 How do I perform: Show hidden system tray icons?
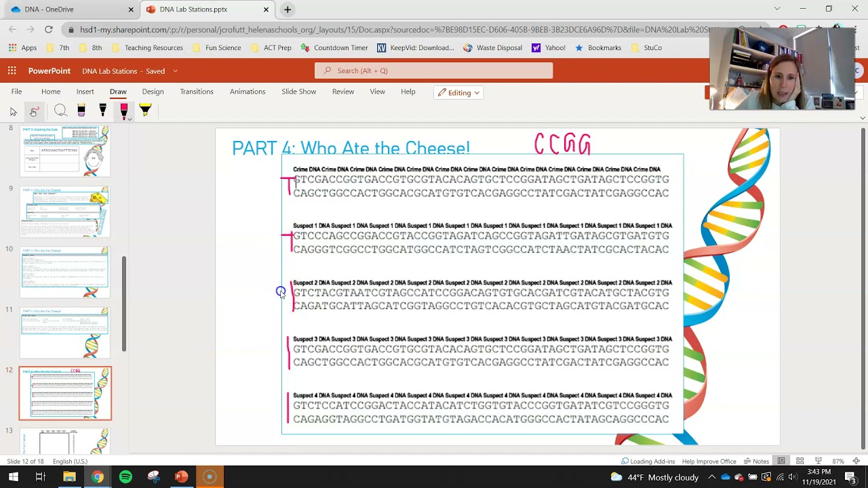pos(711,477)
